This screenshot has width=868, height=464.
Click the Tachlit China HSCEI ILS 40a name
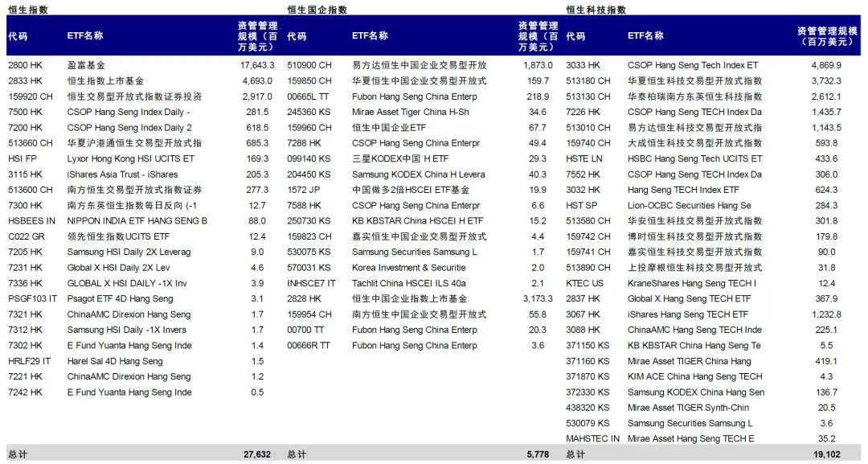coord(408,283)
